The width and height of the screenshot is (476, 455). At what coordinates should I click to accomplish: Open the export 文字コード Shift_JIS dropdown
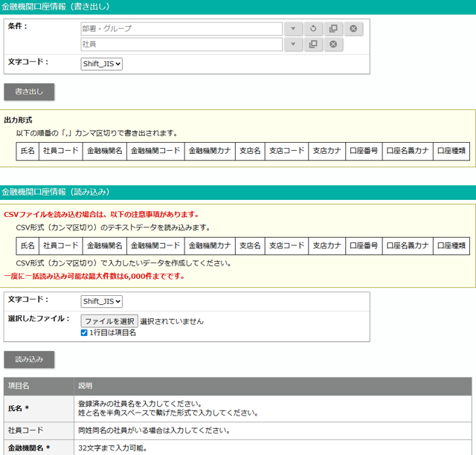(101, 64)
